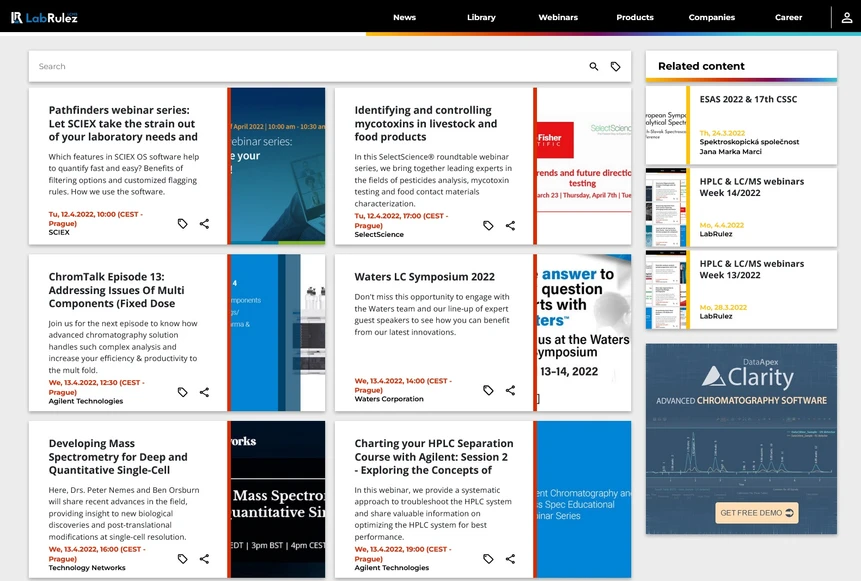Click date 'We, 13.4.2022, 19:00' on HPLC card
Screen dimensions: 861x581
[402, 554]
